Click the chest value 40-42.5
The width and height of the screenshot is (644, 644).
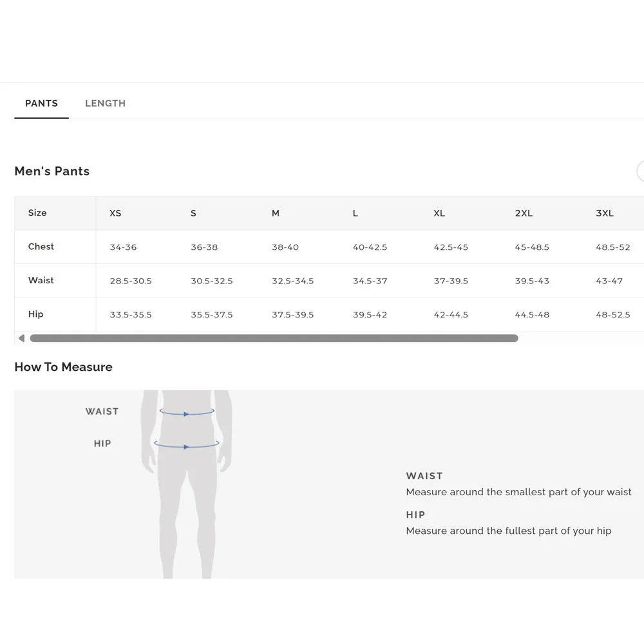point(370,247)
